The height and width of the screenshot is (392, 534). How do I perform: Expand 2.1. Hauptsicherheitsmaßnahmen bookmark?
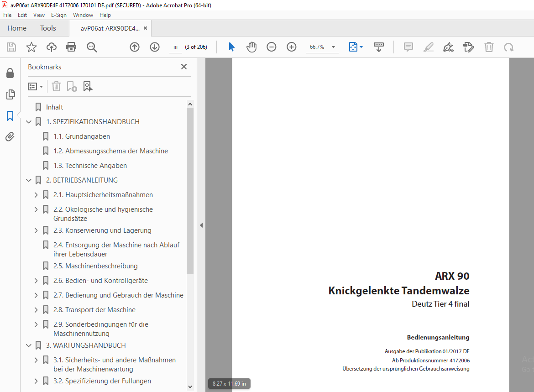point(36,195)
